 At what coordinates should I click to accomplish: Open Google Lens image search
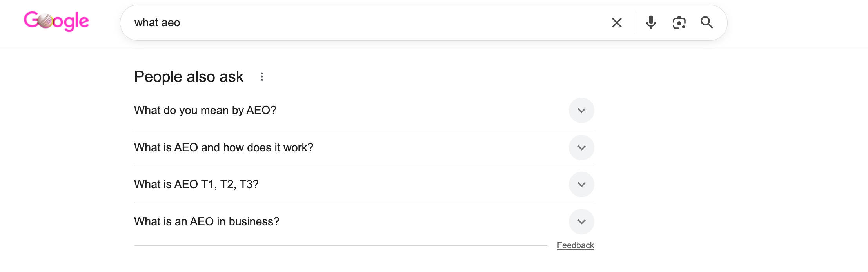click(x=679, y=23)
